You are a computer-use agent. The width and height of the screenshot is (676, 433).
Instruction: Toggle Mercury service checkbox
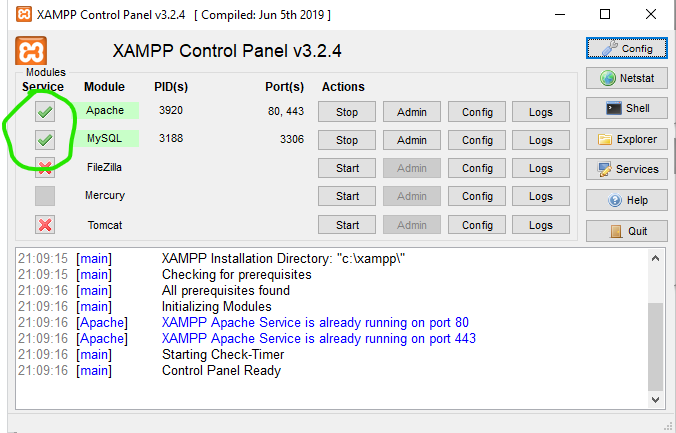tap(45, 196)
